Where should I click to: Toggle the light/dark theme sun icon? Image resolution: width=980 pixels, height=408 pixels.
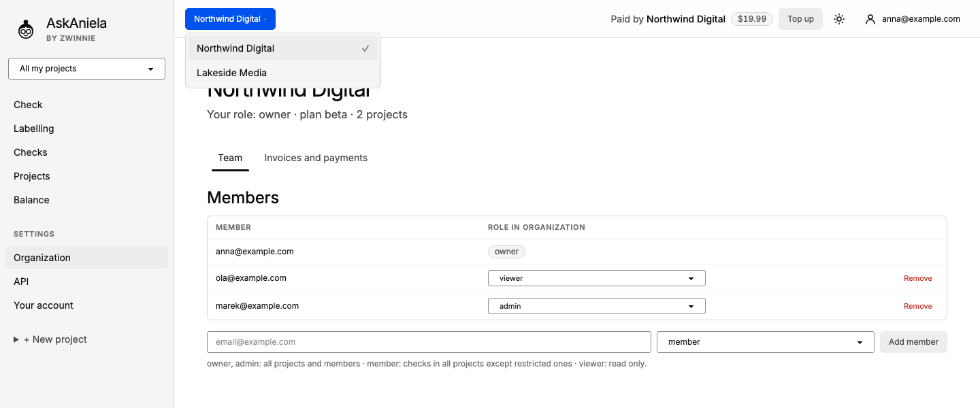839,19
